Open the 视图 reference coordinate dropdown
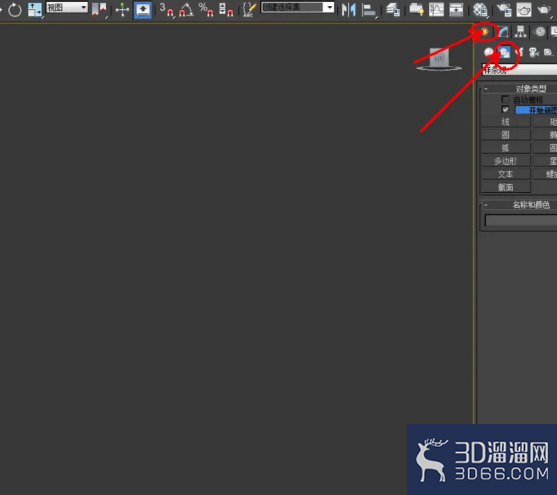 coord(67,7)
